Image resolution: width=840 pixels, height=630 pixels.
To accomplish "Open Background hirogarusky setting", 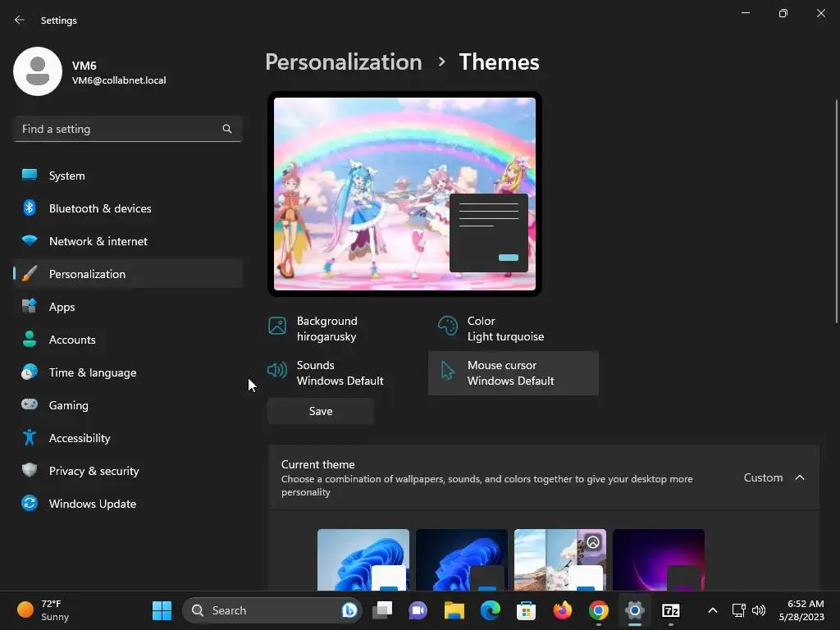I will 343,329.
